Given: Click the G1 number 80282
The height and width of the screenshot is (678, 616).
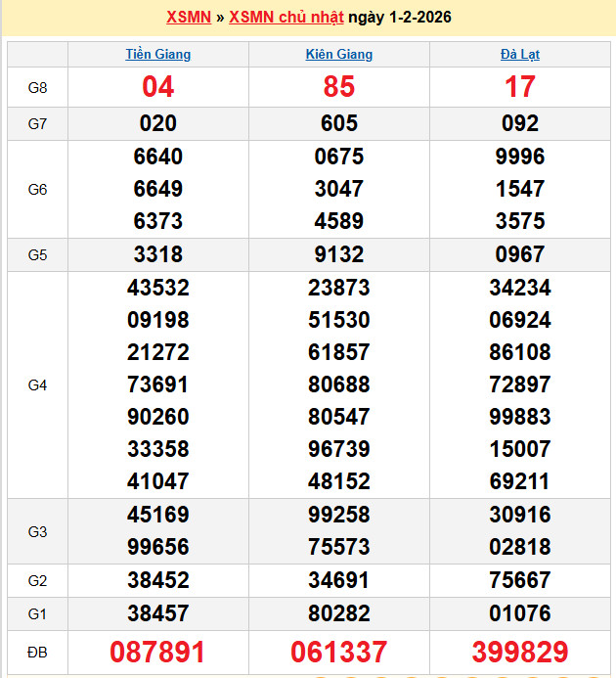Looking at the screenshot, I should (339, 613).
